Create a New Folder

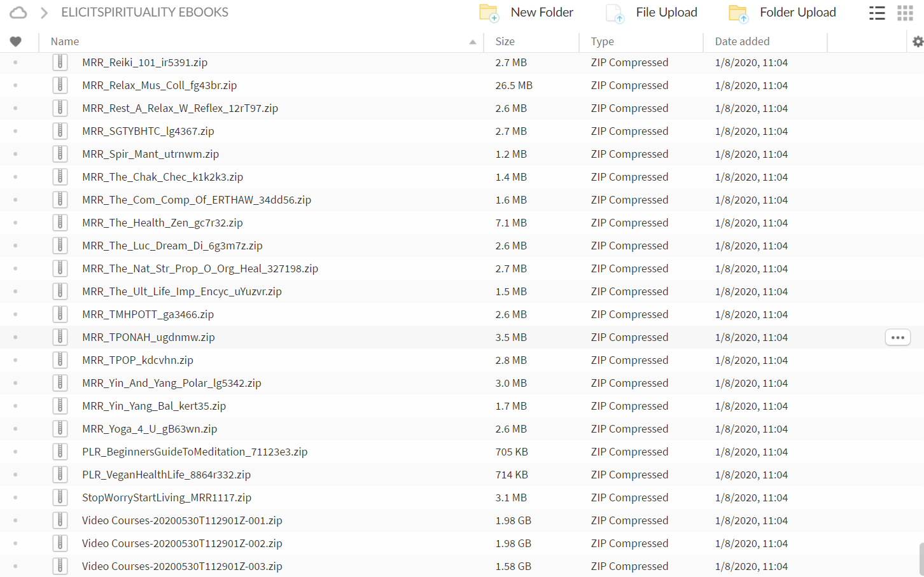tap(526, 13)
